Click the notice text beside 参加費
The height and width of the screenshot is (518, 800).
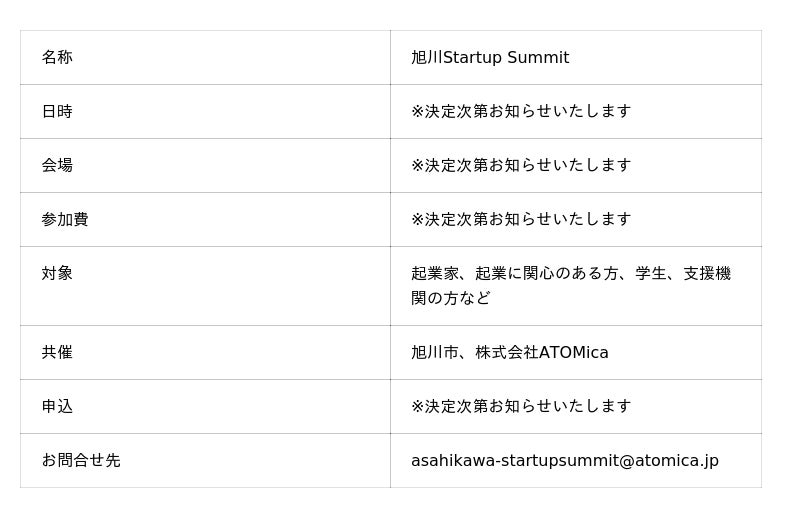[521, 219]
